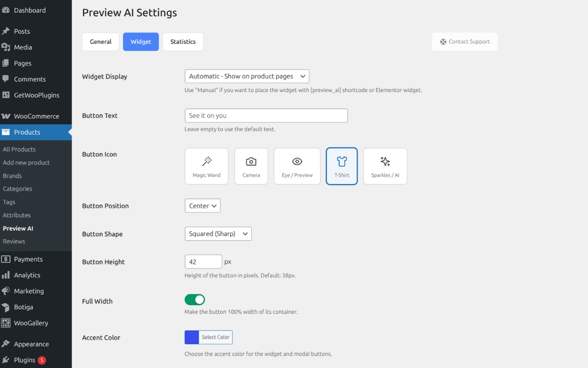Open the Button Position dropdown
Screen dimensions: 588x368
[x=202, y=206]
